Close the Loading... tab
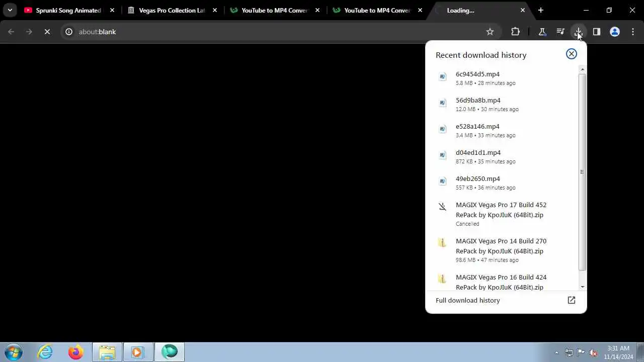The width and height of the screenshot is (644, 362). pyautogui.click(x=523, y=10)
